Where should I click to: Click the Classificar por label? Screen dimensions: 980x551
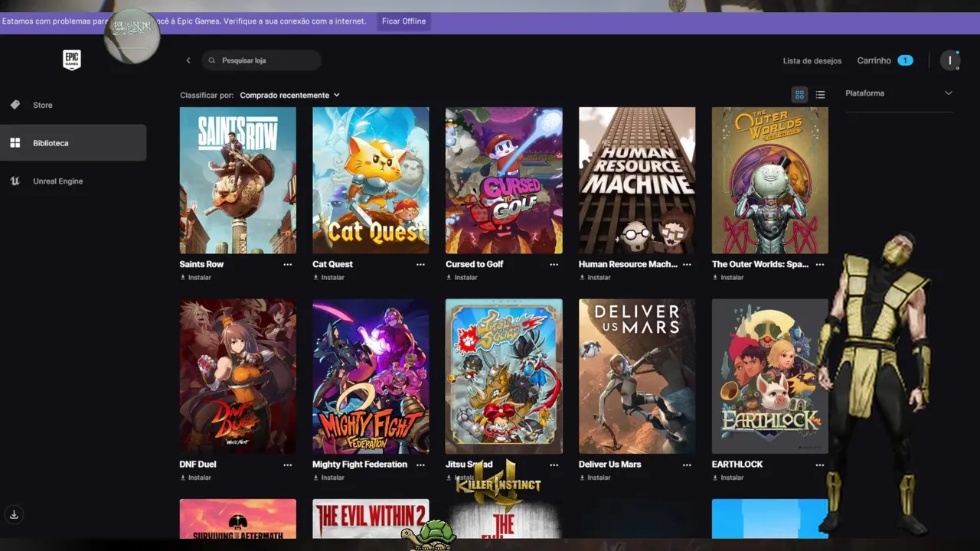pyautogui.click(x=207, y=95)
